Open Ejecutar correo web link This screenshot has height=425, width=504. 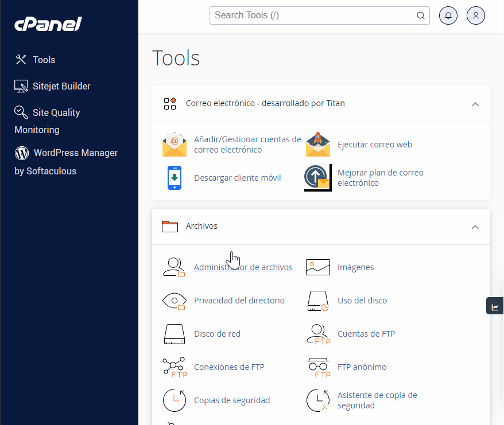click(x=375, y=145)
